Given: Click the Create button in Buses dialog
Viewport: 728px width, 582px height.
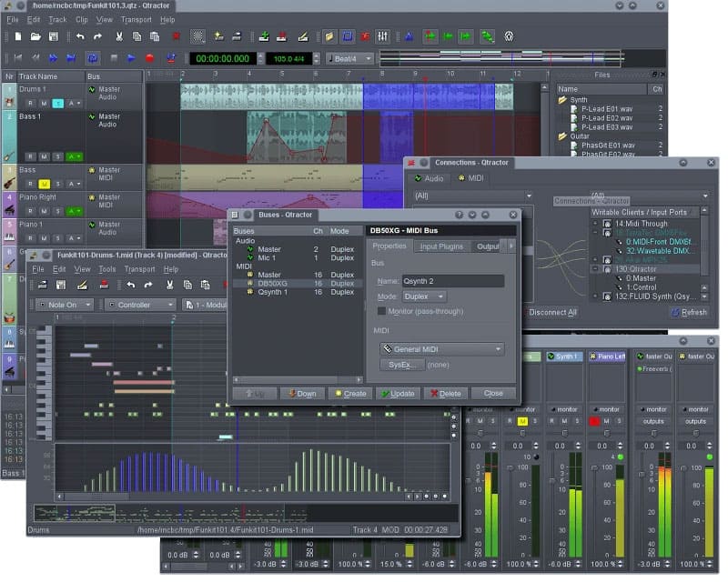Looking at the screenshot, I should coord(350,394).
